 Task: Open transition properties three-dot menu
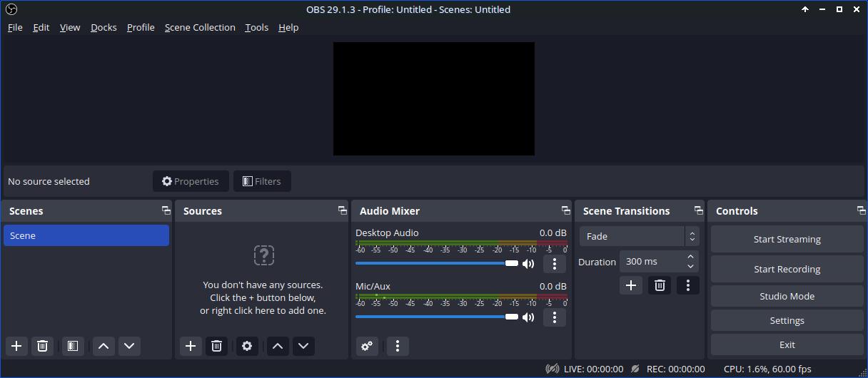point(688,285)
